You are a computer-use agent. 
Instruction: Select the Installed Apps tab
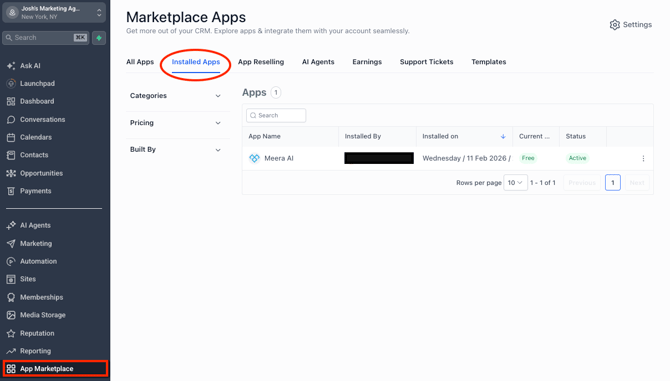point(196,62)
